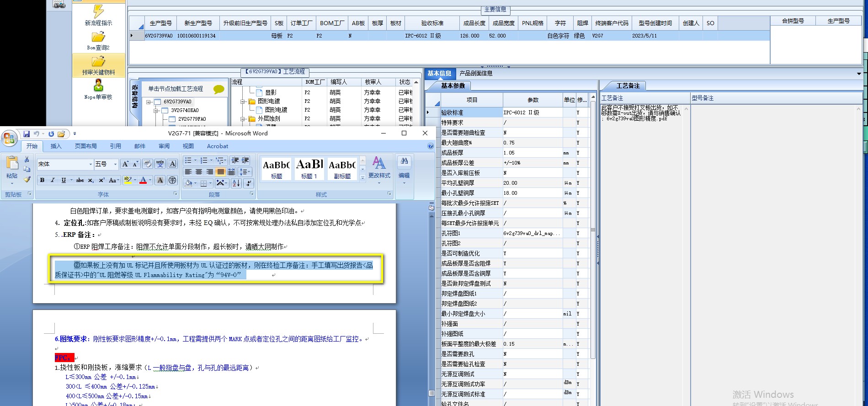Open the 宋体 font name dropdown
Screen dimensions: 868x406
click(x=91, y=164)
